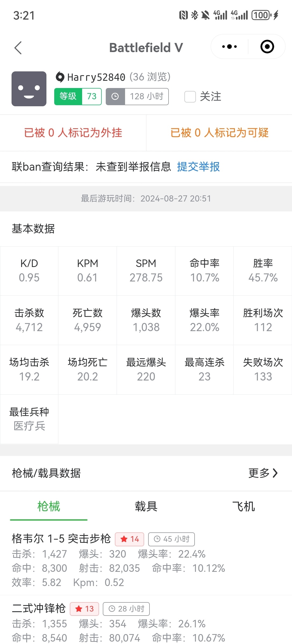This screenshot has height=644, width=292.
Task: Tap the red star badge showing 14
Action: click(x=129, y=539)
